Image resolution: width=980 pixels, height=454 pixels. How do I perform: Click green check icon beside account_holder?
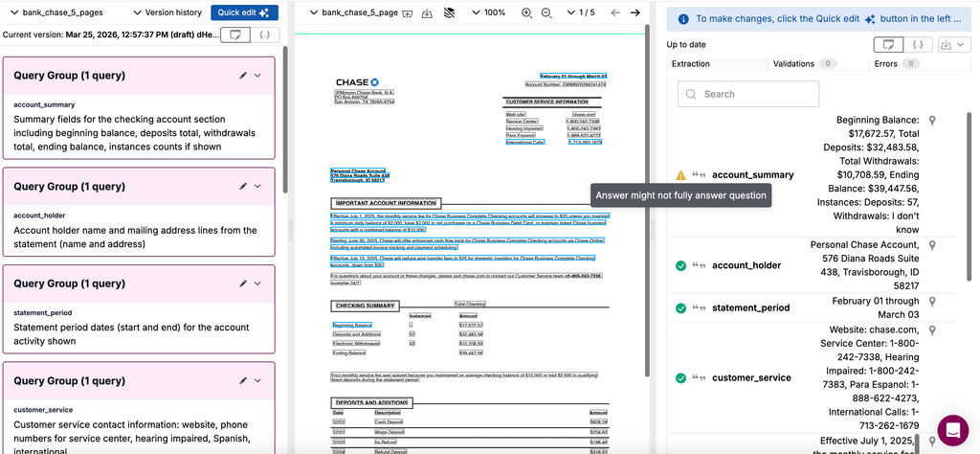681,265
